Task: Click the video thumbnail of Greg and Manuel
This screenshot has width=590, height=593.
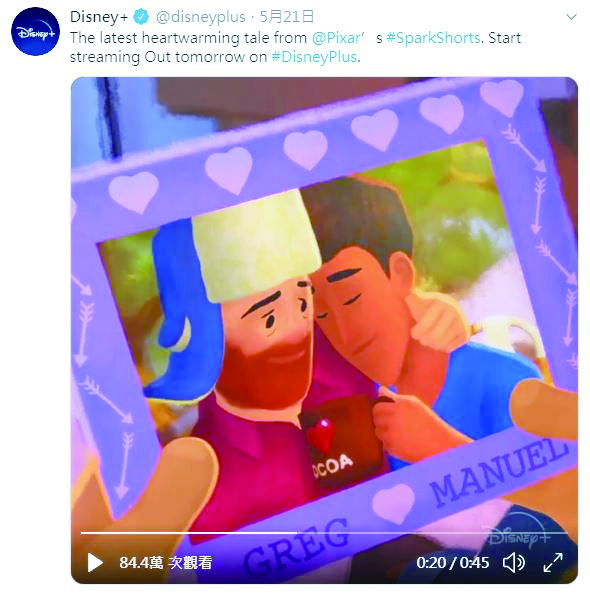Action: (324, 330)
